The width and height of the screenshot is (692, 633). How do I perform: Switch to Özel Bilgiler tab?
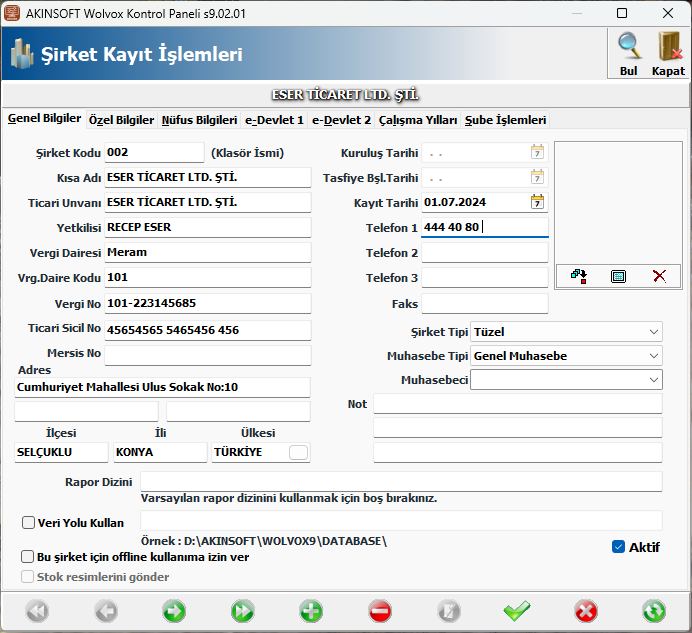pos(121,120)
